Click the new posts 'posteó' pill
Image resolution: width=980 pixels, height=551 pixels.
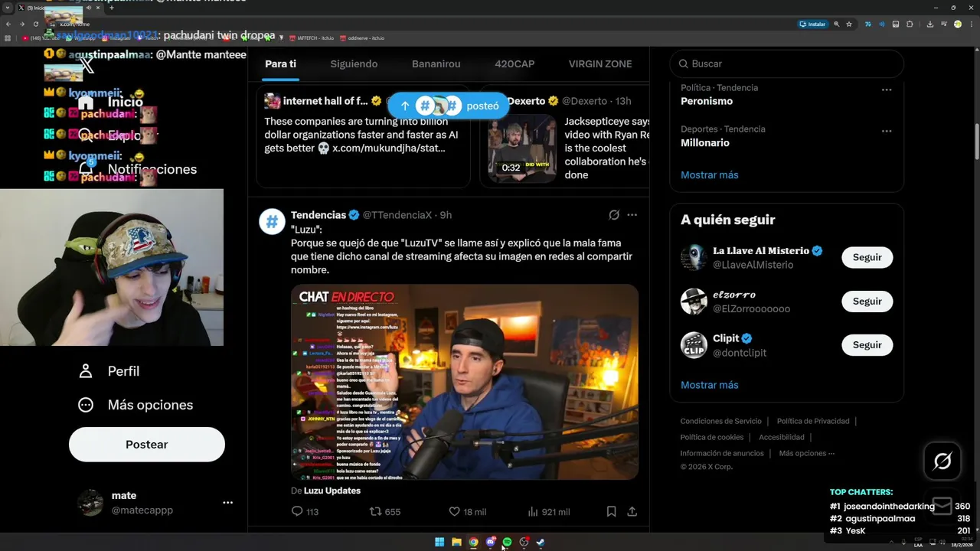(449, 106)
